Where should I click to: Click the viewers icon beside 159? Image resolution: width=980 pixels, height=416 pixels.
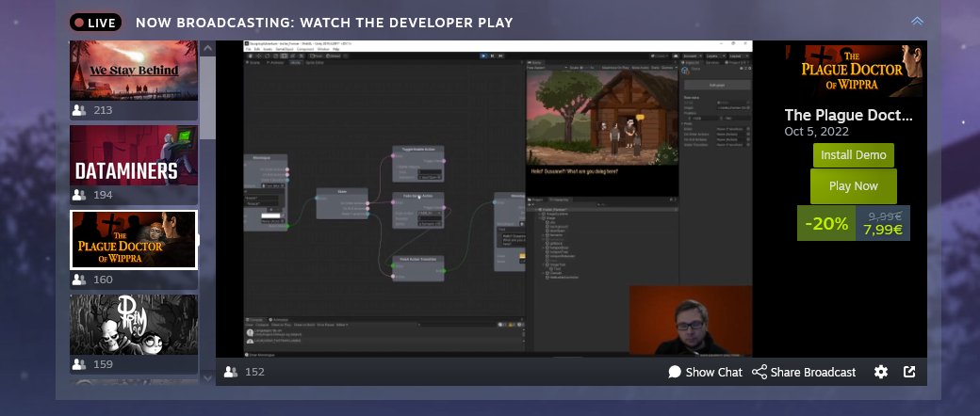click(x=79, y=364)
